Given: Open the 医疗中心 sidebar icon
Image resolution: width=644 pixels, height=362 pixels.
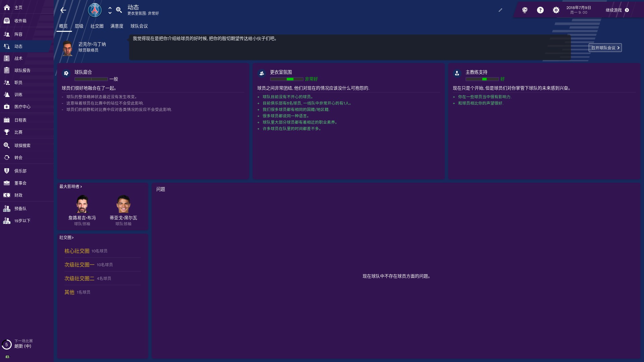Looking at the screenshot, I should point(7,107).
